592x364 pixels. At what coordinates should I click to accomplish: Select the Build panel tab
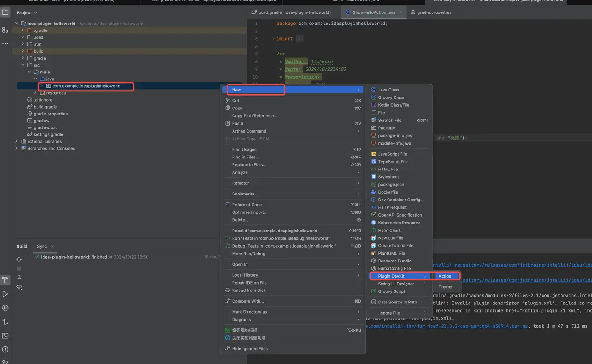pyautogui.click(x=22, y=246)
